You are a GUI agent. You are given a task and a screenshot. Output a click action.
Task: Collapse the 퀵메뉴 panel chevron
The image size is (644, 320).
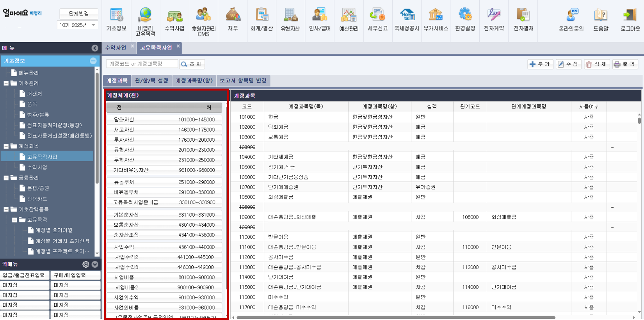[95, 264]
